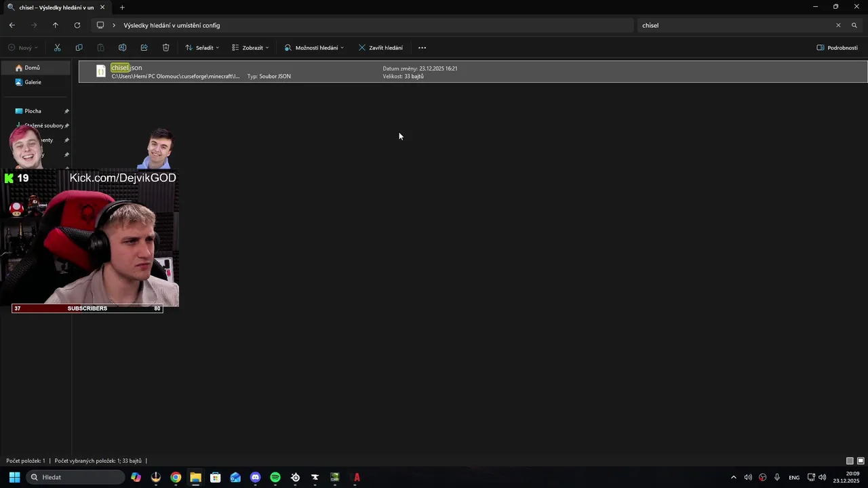Toggle the Podrobnosti details pane
The height and width of the screenshot is (488, 868).
tap(837, 47)
